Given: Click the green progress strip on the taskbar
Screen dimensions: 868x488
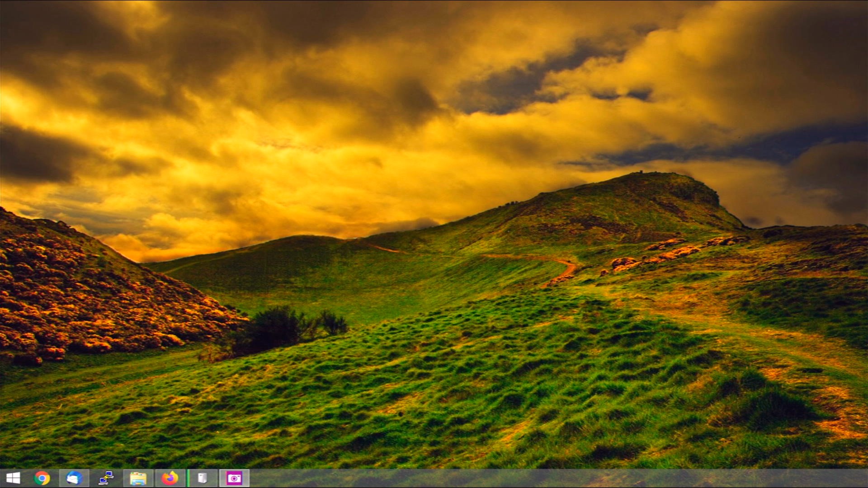Looking at the screenshot, I should click(188, 478).
